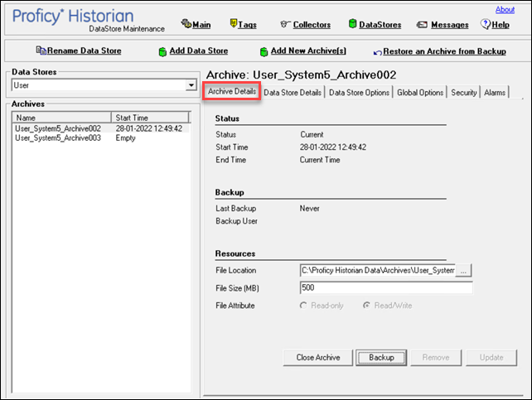Click the File Size (MB) field
532x400 pixels.
(x=386, y=288)
